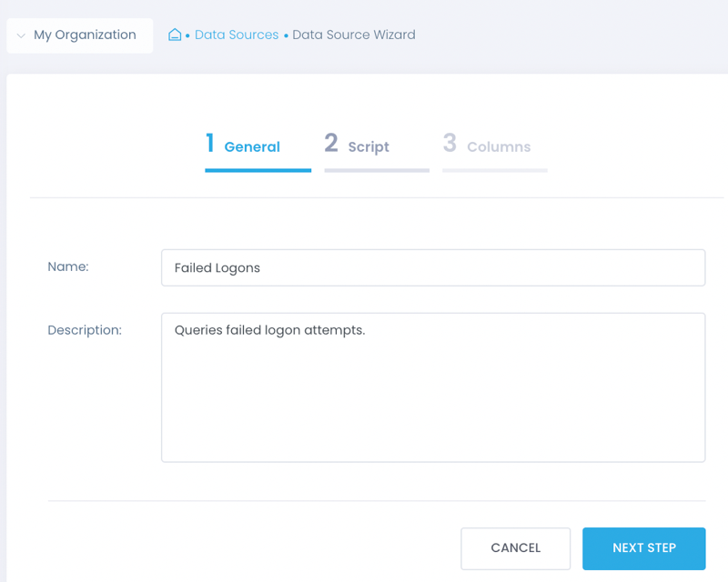Click the step number 1 indicator
The image size is (728, 582).
209,144
